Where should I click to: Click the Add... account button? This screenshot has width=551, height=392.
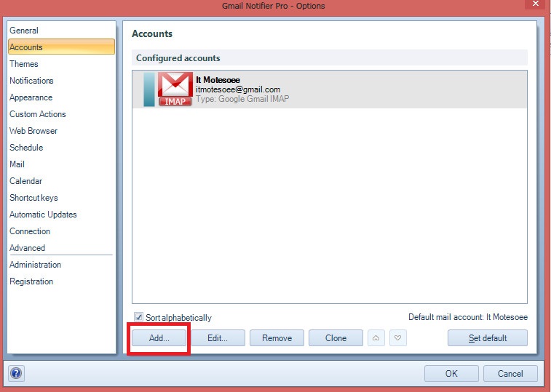(x=159, y=338)
